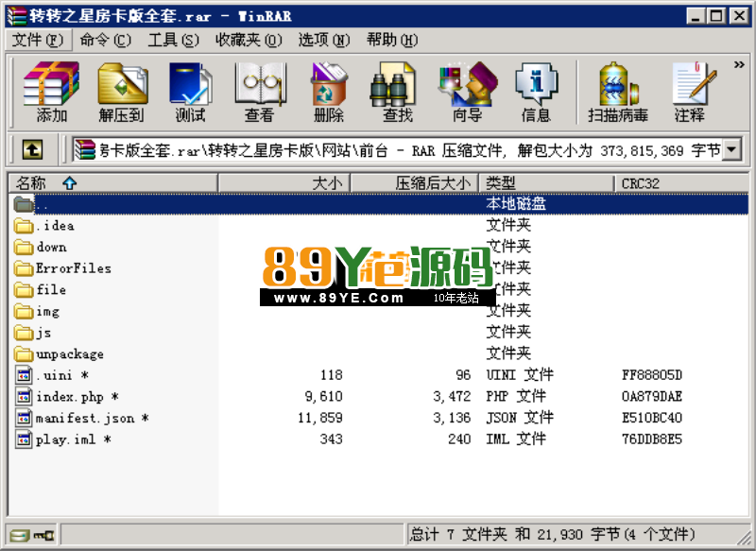
Task: Click the ErrorFiles folder icon
Action: click(24, 268)
